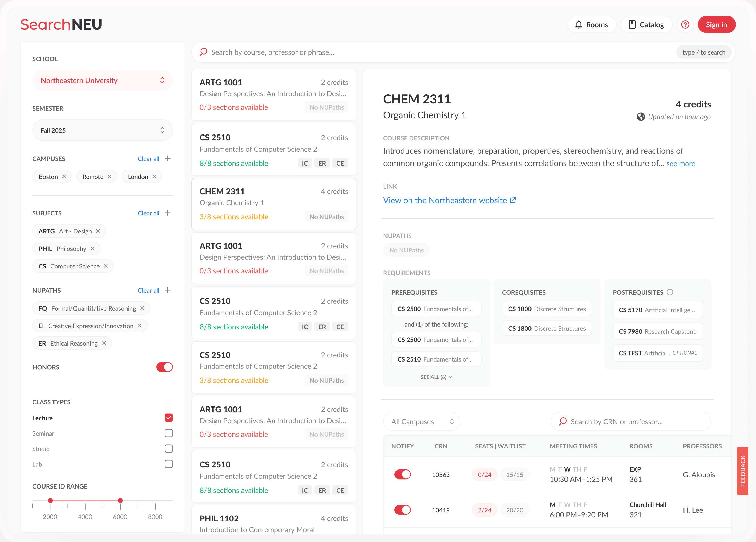Remove the Boston campus filter chip
Viewport: 756px width, 542px height.
[64, 176]
